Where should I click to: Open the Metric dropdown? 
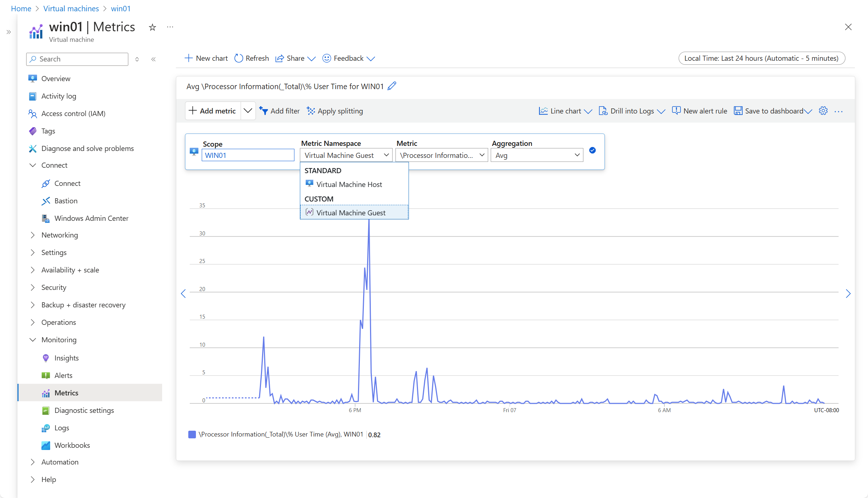click(442, 155)
